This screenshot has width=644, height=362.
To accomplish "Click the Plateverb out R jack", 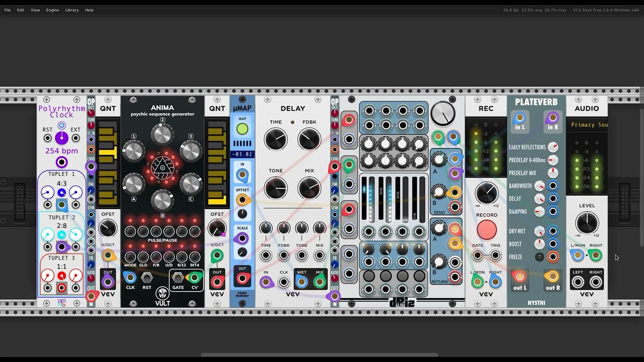I will coord(552,277).
